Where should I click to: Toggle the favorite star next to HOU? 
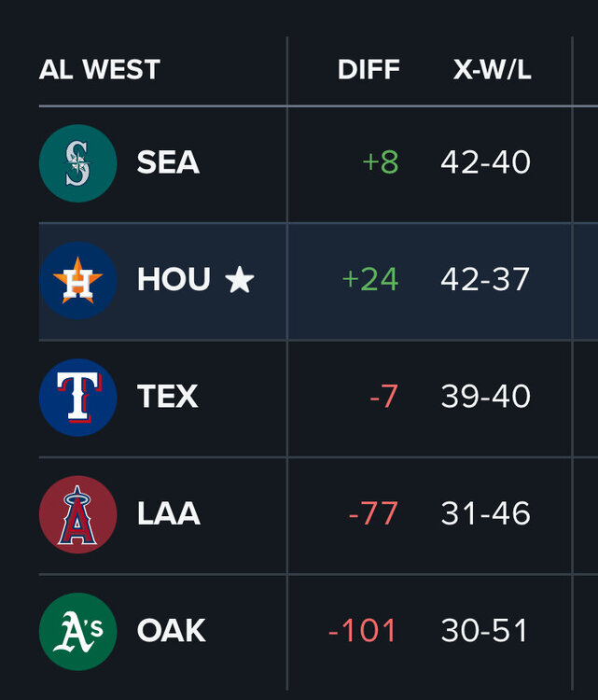(x=240, y=280)
